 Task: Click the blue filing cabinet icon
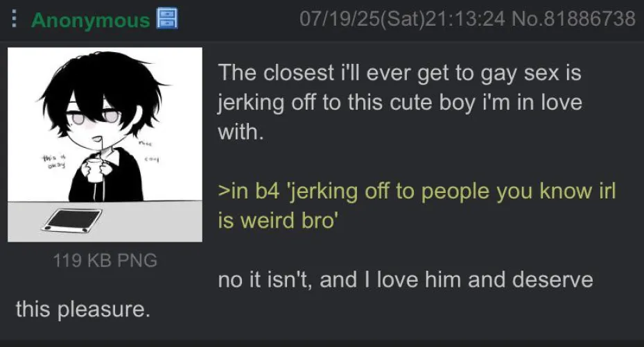point(167,19)
